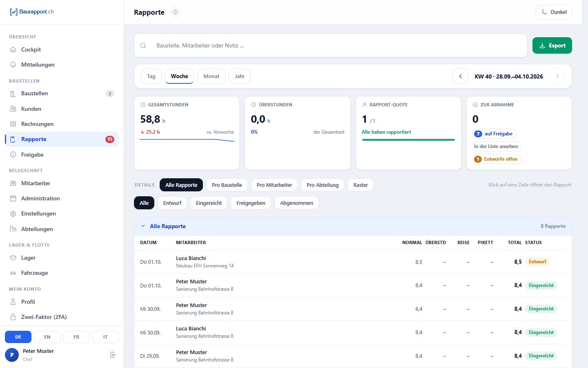This screenshot has width=588, height=368.
Task: Go to next week with right chevron
Action: 557,76
